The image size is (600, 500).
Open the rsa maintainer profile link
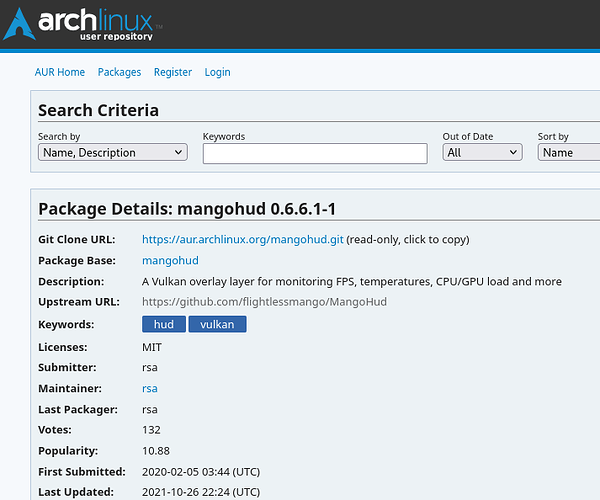coord(150,388)
